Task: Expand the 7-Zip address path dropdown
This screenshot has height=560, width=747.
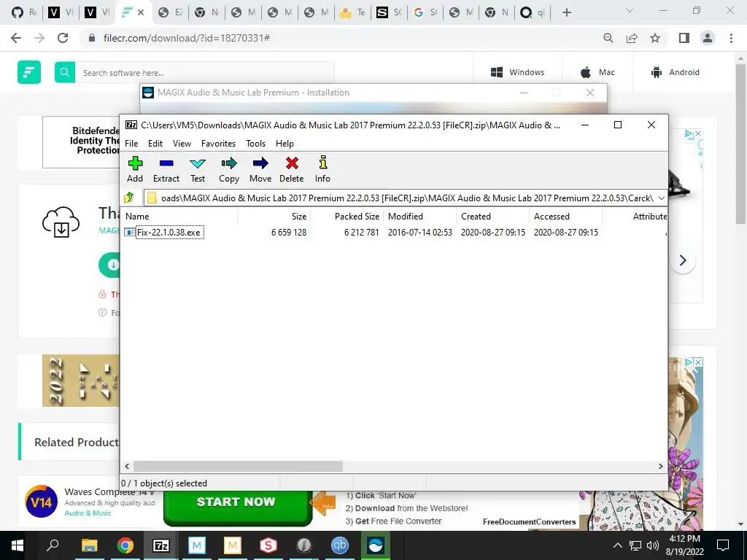Action: click(x=661, y=198)
